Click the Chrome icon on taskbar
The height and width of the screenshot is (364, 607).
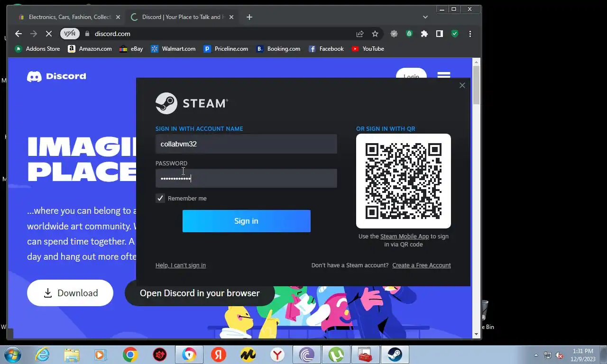(x=130, y=355)
